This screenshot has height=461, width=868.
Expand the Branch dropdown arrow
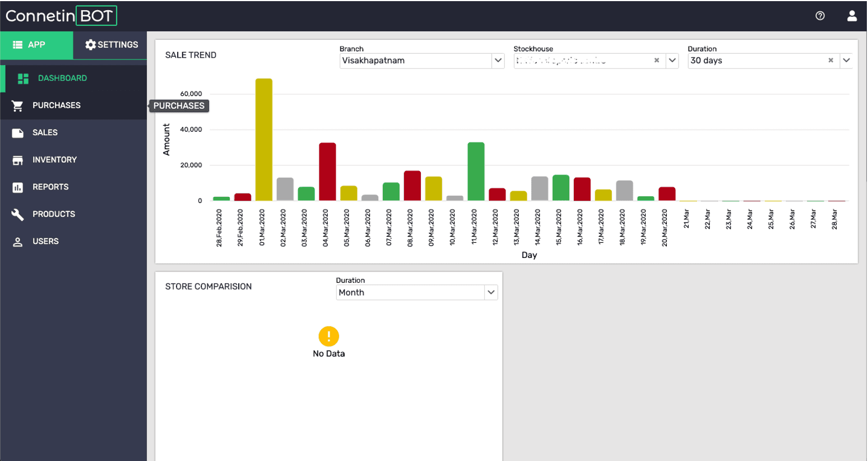pyautogui.click(x=498, y=61)
